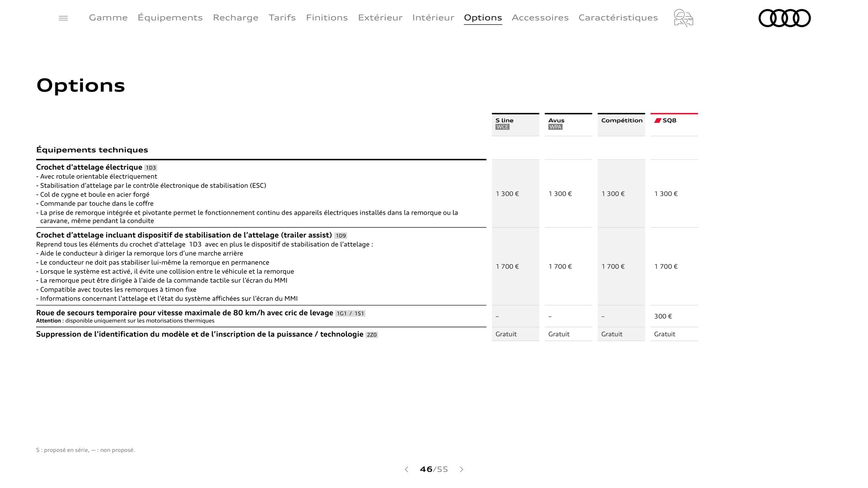Click Gratuit in Avus column
This screenshot has width=868, height=488.
[x=559, y=334]
